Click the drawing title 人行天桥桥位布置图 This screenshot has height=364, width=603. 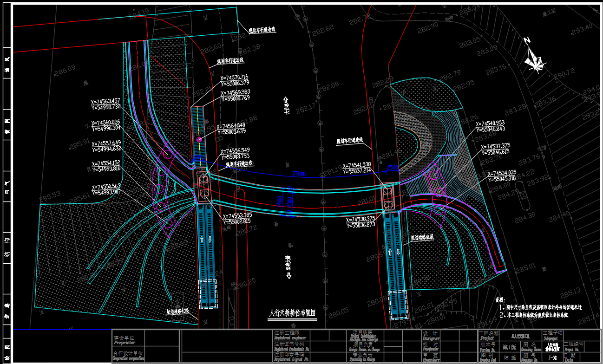[293, 313]
